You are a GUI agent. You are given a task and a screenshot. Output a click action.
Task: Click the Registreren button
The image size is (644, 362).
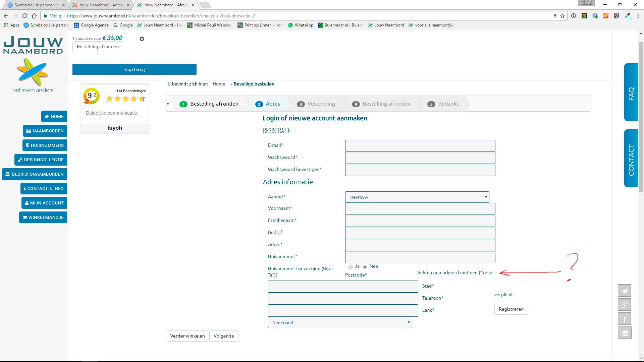511,309
